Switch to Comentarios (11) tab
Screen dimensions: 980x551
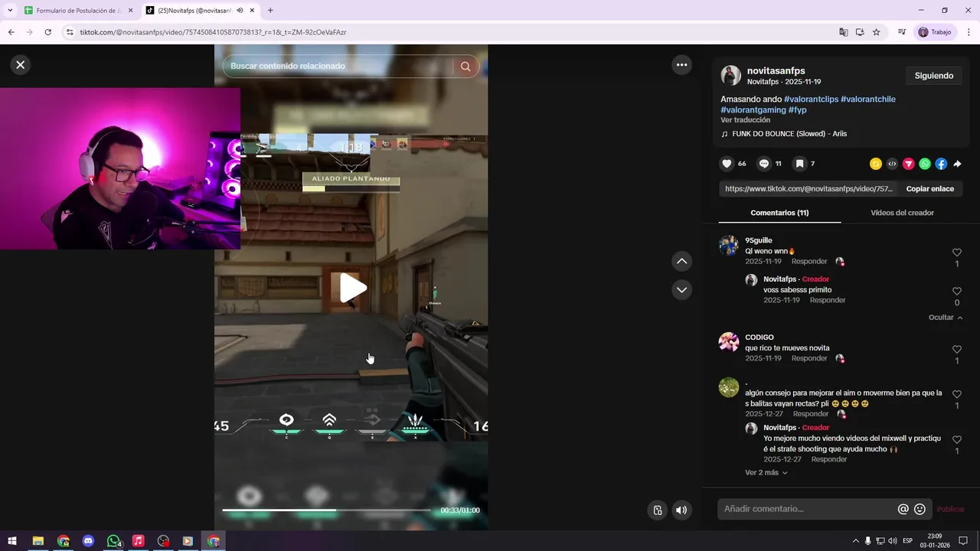pos(779,213)
